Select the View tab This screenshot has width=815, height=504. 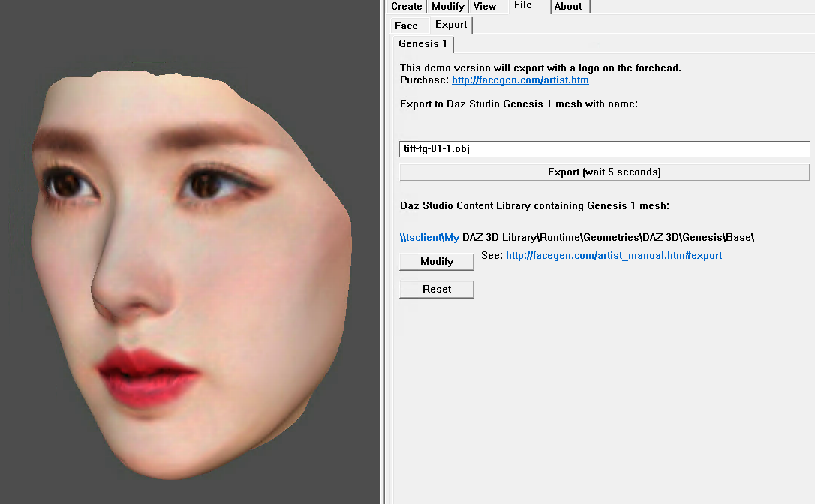484,6
